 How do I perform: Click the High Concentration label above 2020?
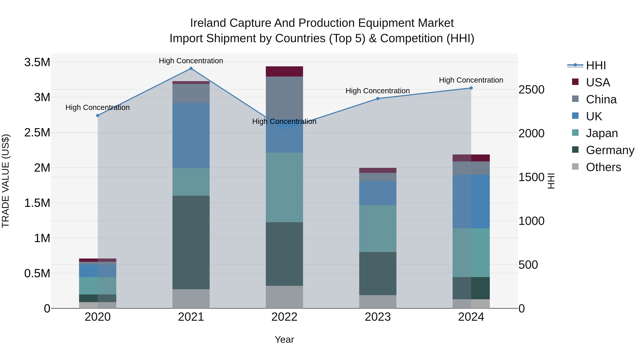[97, 107]
